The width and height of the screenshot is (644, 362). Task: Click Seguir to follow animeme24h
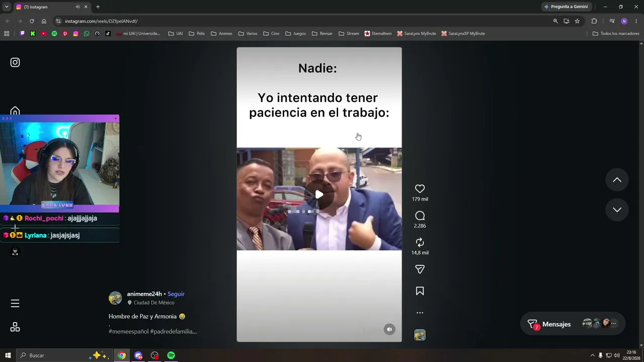pos(176,294)
